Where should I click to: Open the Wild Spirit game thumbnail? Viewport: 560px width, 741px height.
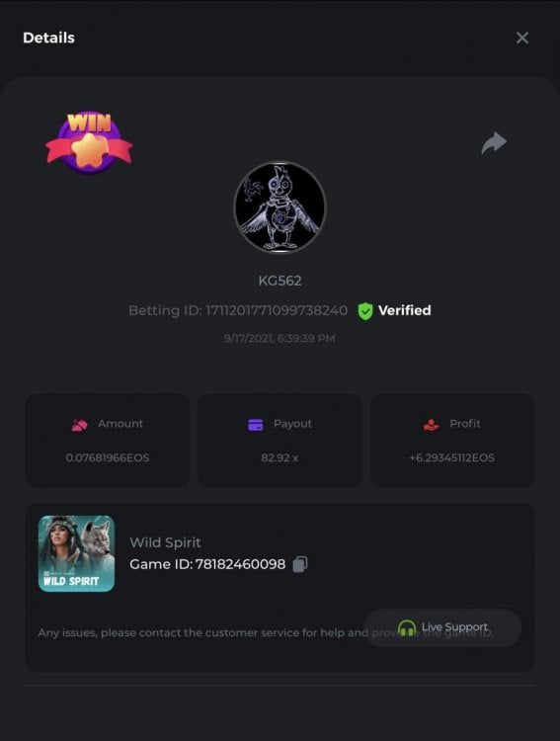pos(76,553)
